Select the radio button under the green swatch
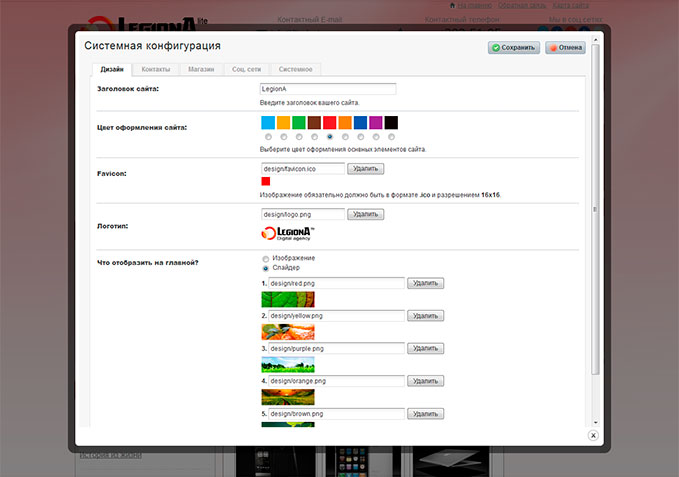Image resolution: width=679 pixels, height=477 pixels. click(x=299, y=137)
